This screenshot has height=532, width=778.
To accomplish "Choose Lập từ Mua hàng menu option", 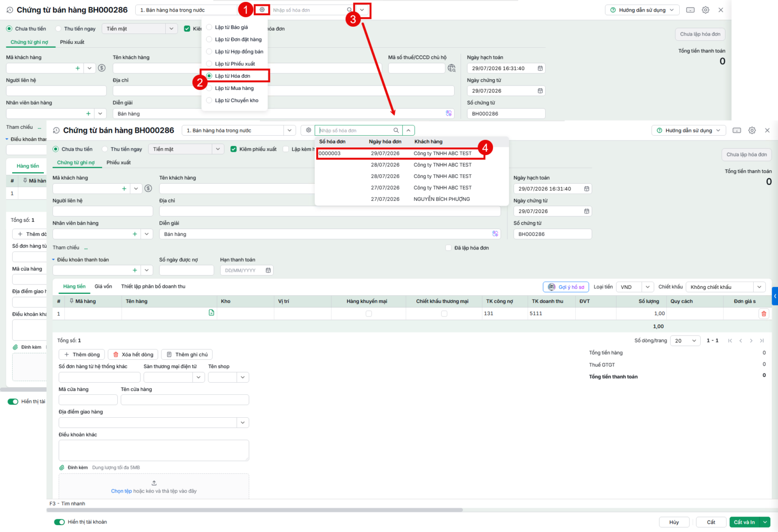I will coord(234,88).
